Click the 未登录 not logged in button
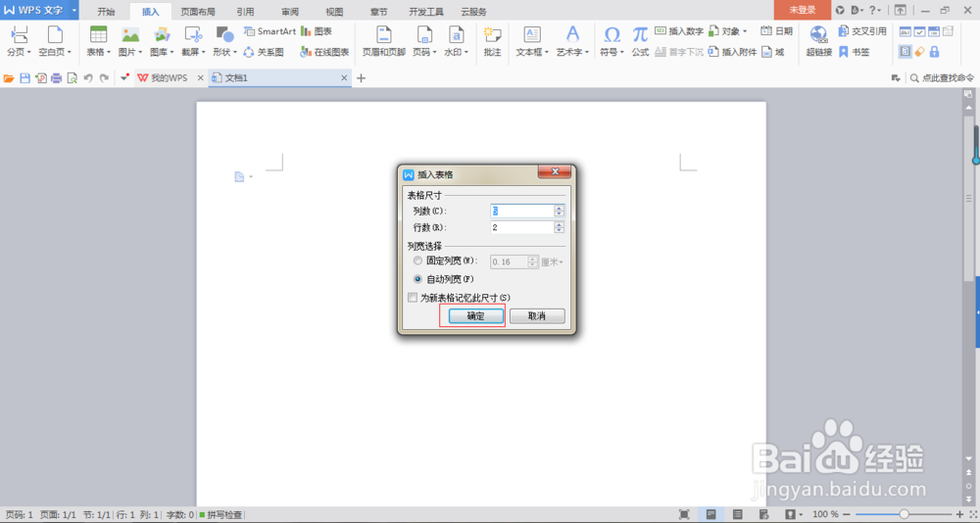Screen dimensions: 980x523 click(x=803, y=10)
